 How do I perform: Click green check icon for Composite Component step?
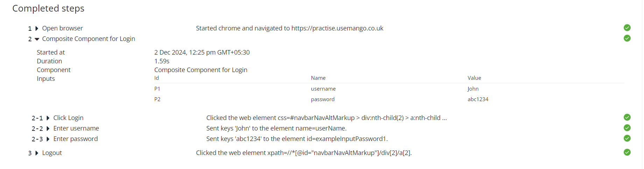point(627,38)
